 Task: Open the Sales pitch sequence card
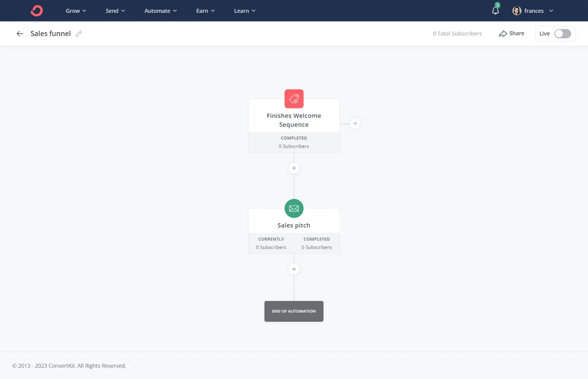(x=294, y=226)
